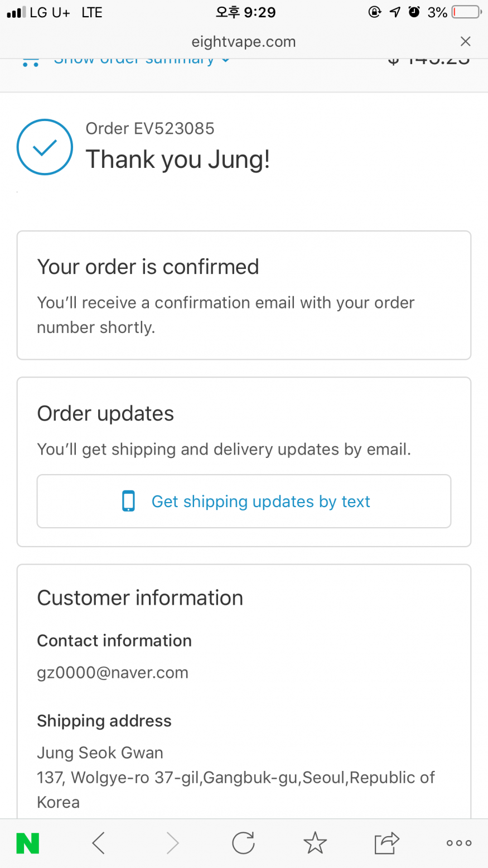Bookmark the page with the star icon
The image size is (488, 868).
315,843
